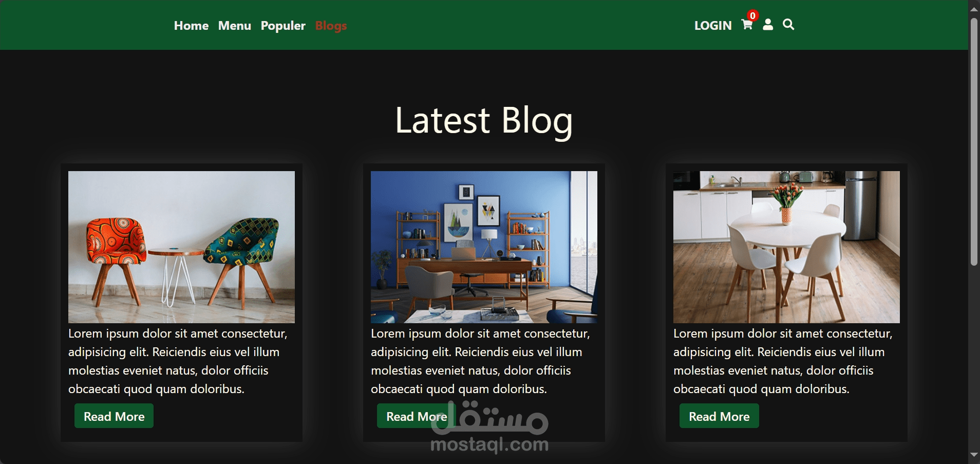980x464 pixels.
Task: Click first blog card description text
Action: point(178,361)
